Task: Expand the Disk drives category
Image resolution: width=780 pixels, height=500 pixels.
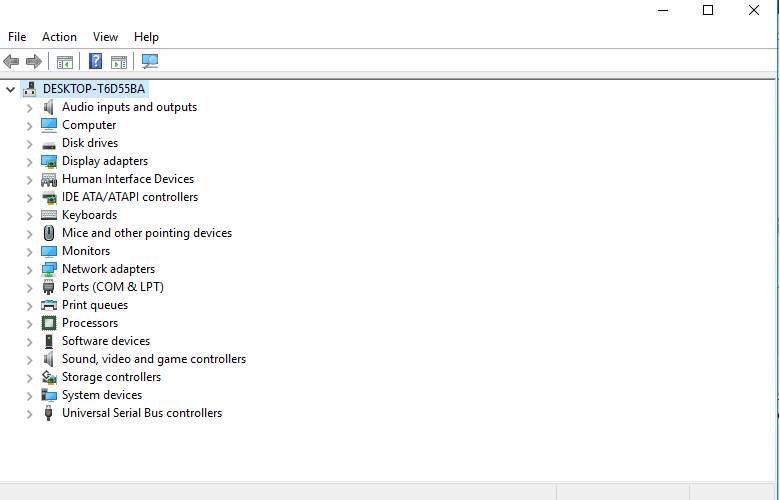Action: click(x=29, y=144)
